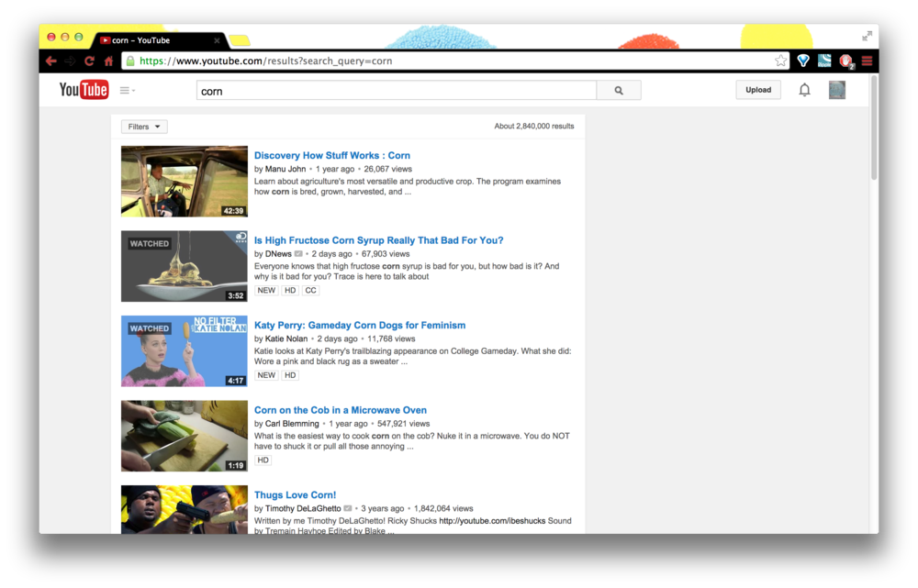This screenshot has height=588, width=918.
Task: Click the page vertical scrollbar
Action: click(x=874, y=128)
